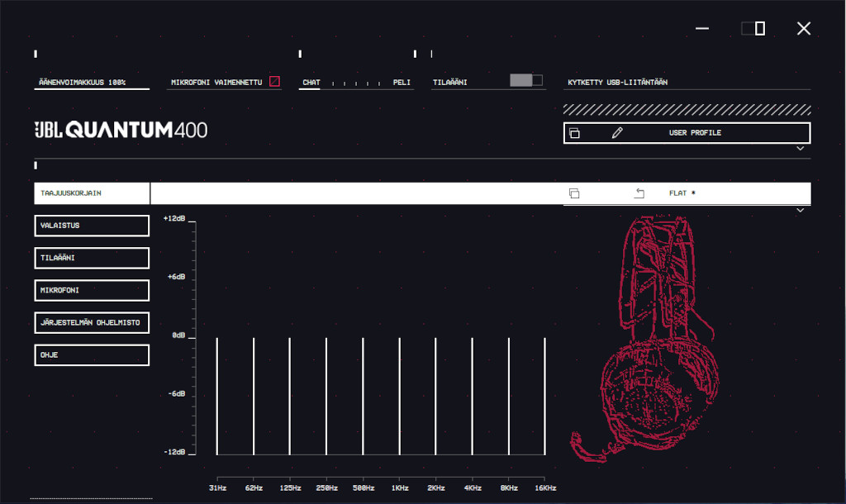The image size is (846, 504).
Task: Expand the Flat equalizer preset chevron
Action: coord(800,210)
